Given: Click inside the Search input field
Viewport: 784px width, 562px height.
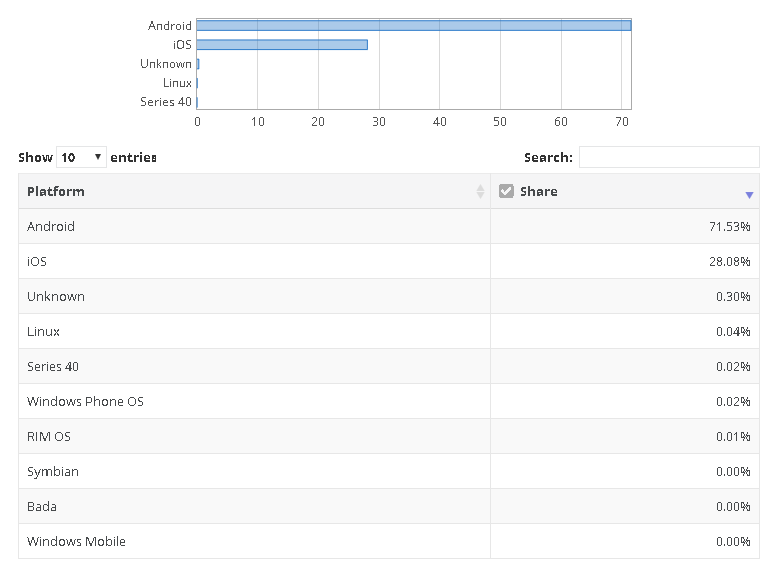Looking at the screenshot, I should coord(668,157).
